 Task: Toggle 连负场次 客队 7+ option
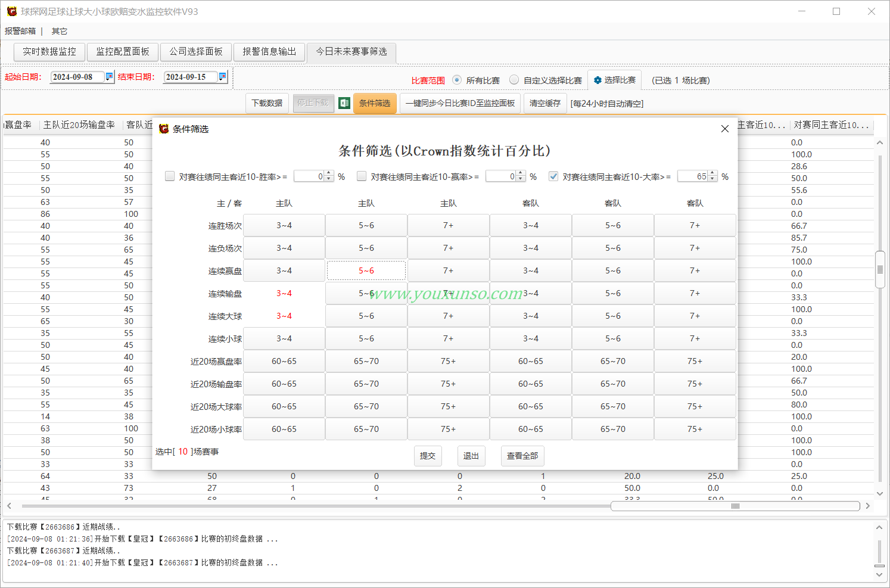coord(695,248)
